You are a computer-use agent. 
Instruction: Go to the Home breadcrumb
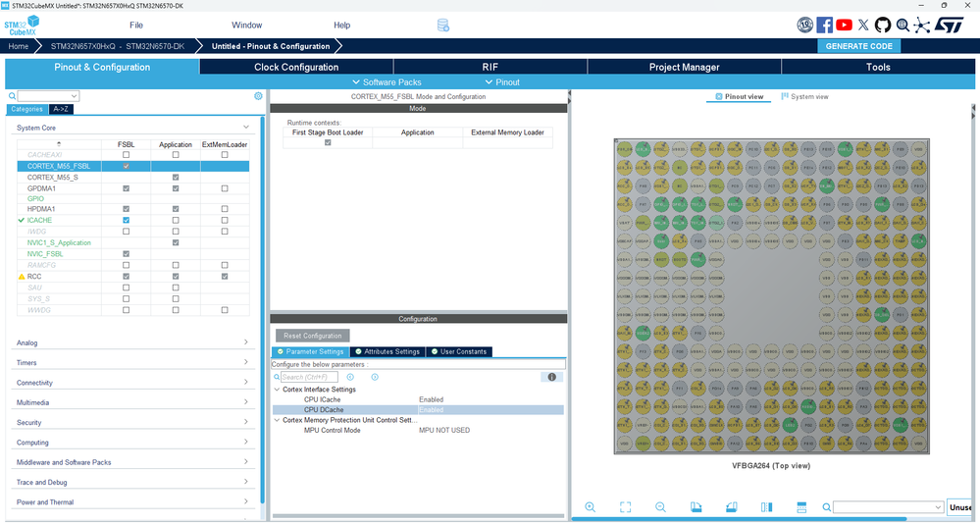click(18, 46)
